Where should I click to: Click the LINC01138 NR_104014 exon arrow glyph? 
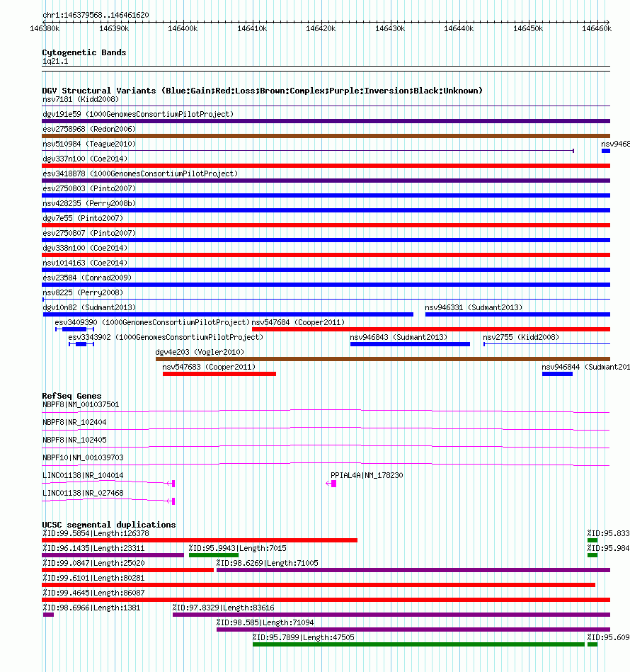point(171,484)
